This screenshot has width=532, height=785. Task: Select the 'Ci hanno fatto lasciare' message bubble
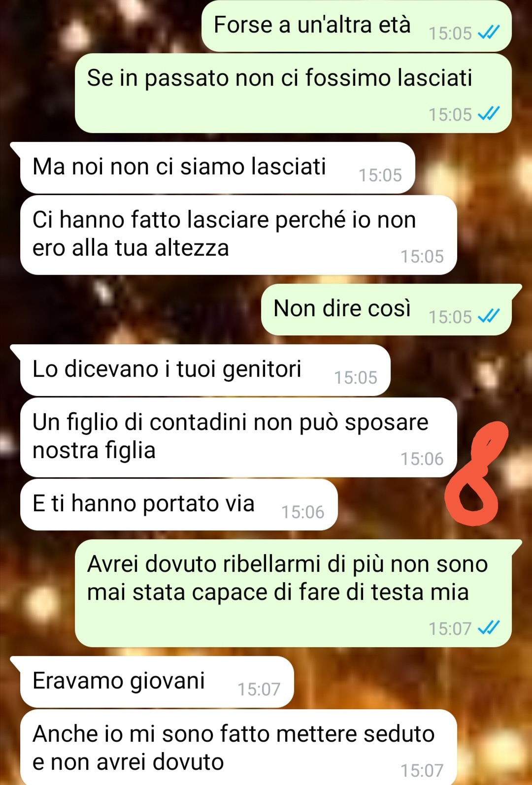tap(238, 235)
